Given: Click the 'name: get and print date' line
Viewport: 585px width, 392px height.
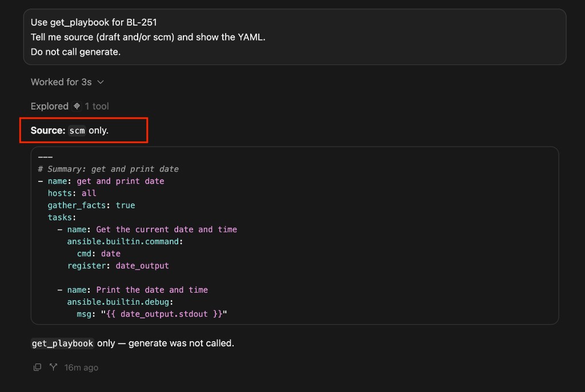Looking at the screenshot, I should [x=101, y=181].
